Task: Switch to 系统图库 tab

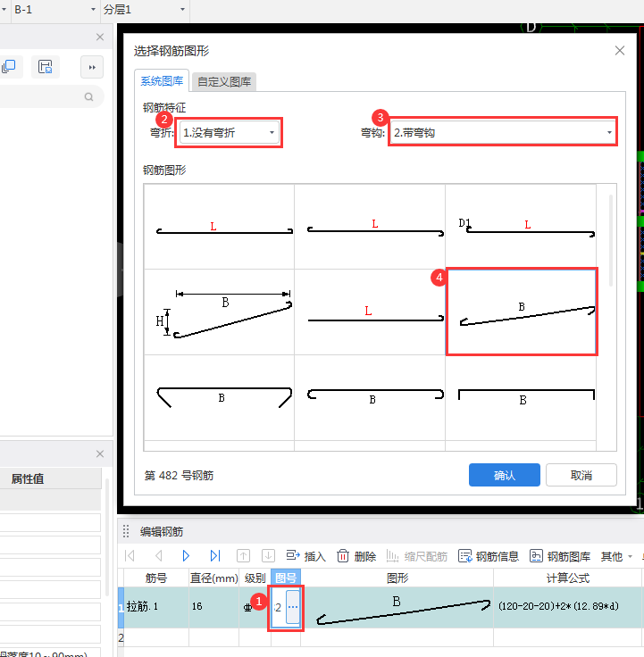Action: click(x=162, y=81)
